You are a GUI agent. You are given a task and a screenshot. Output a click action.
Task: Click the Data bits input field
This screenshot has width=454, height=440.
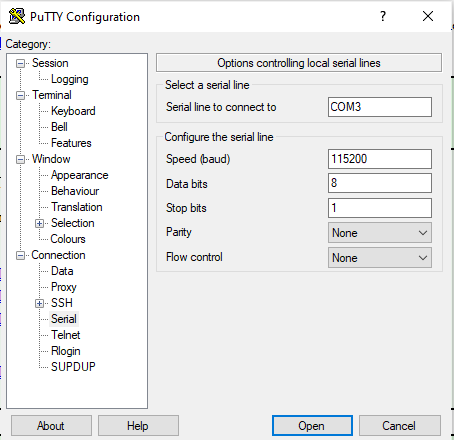(380, 183)
